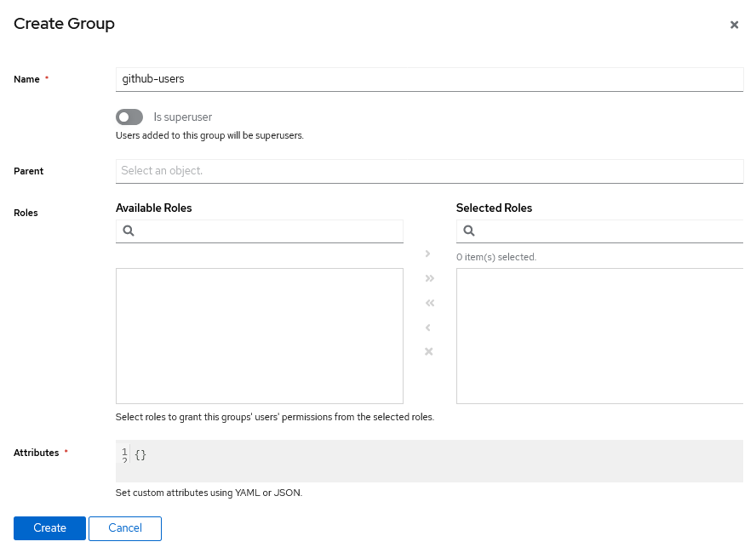Click the Selected Roles search field
The image size is (756, 553).
pos(607,231)
